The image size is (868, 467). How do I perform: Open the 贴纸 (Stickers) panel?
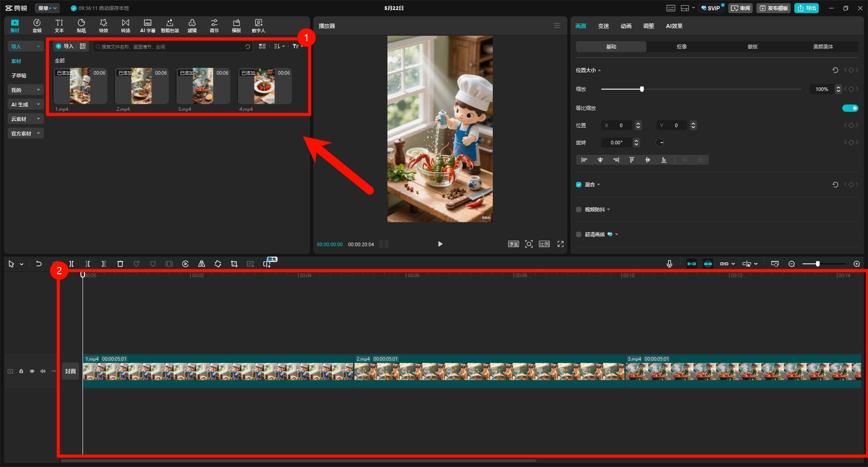(81, 26)
